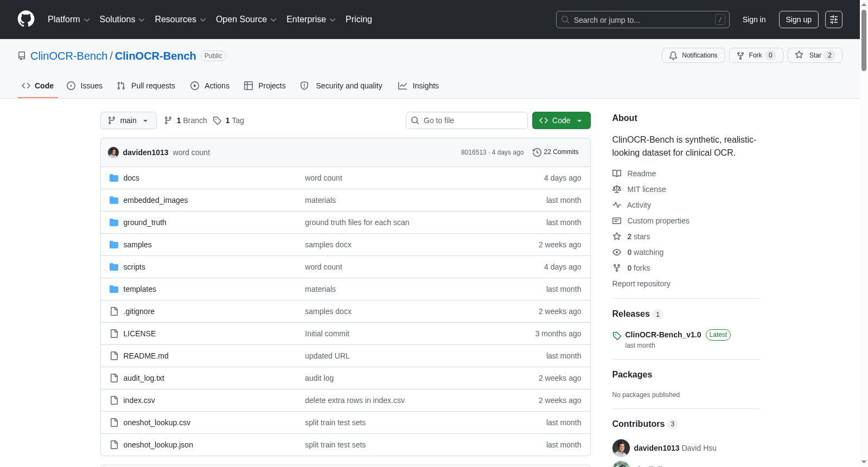Click the oneshot_lookup.json file icon

tap(114, 445)
